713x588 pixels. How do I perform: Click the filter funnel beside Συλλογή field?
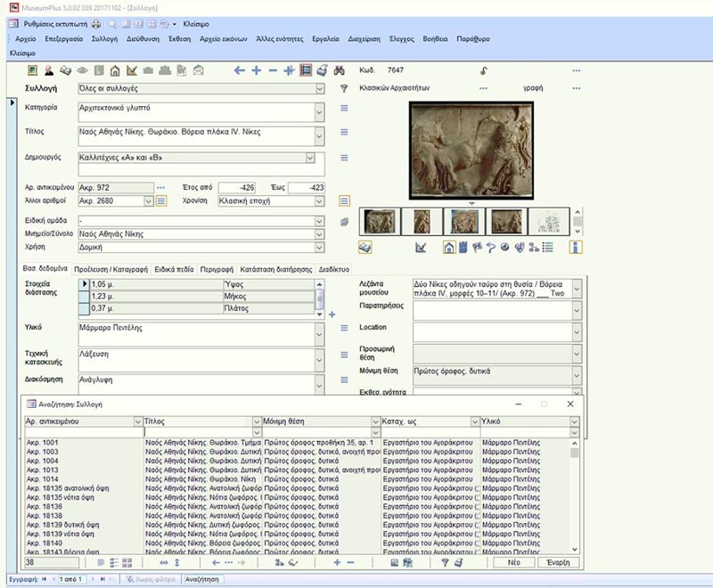click(344, 89)
